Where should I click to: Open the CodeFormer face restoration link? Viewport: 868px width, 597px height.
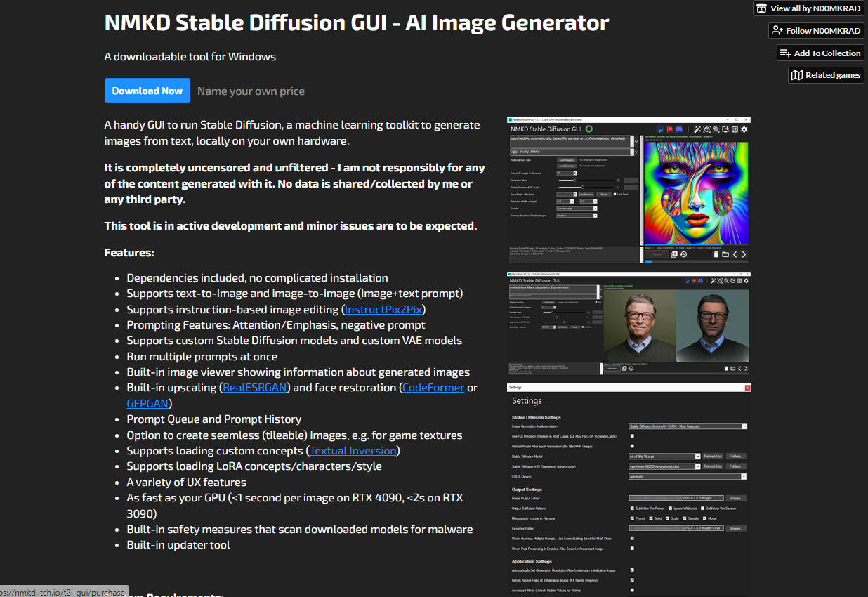click(433, 387)
